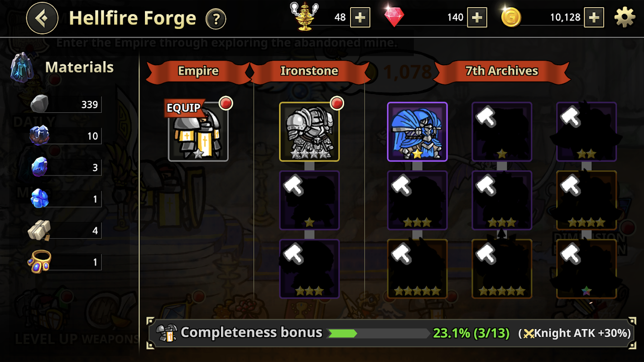Forge the locked rainbow-star armor slot

[586, 269]
